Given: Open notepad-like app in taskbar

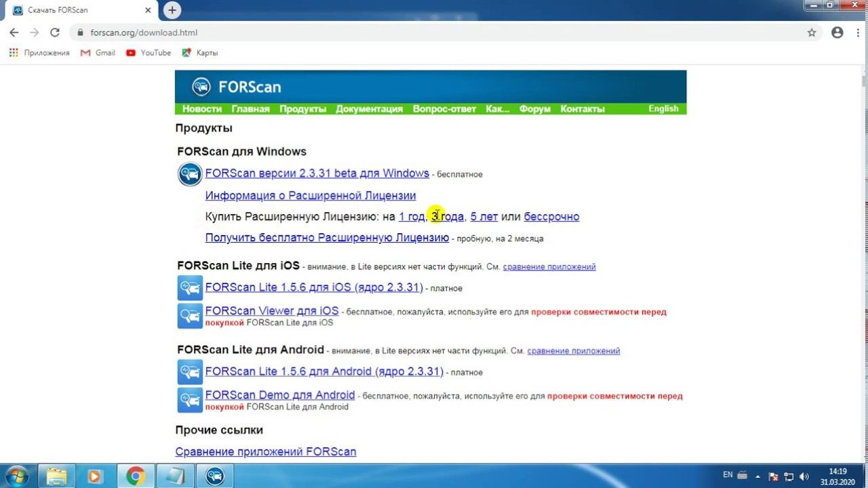Looking at the screenshot, I should pos(175,476).
